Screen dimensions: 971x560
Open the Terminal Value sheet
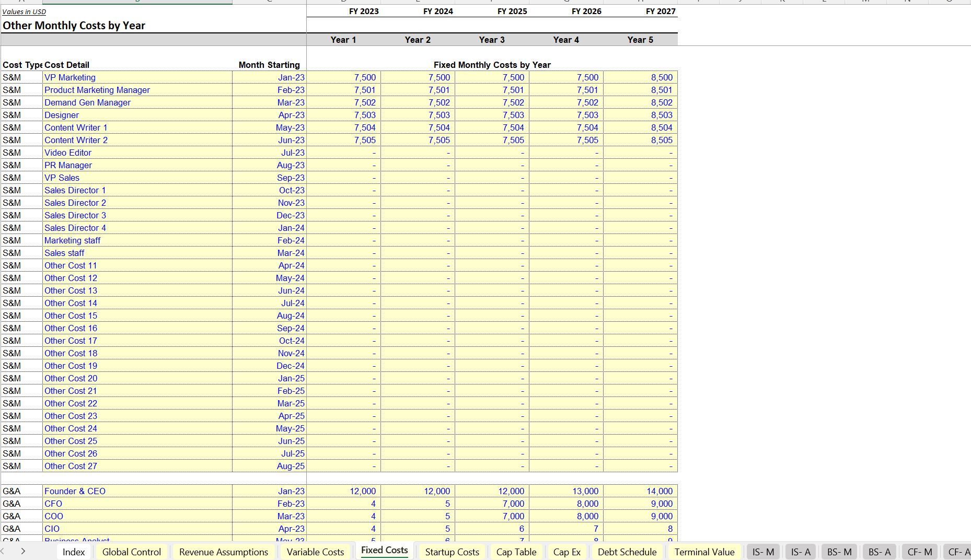[704, 552]
